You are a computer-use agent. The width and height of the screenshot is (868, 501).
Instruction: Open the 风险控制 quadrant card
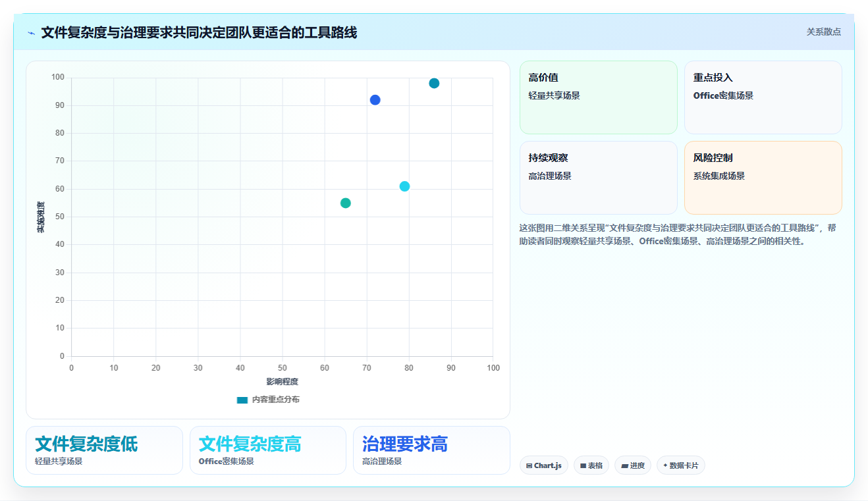(763, 178)
